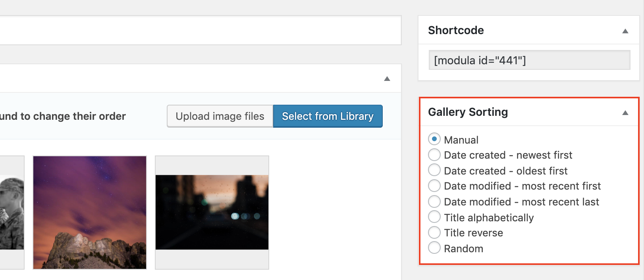The image size is (644, 280).
Task: Select the blurred city lights thumbnail
Action: [212, 213]
